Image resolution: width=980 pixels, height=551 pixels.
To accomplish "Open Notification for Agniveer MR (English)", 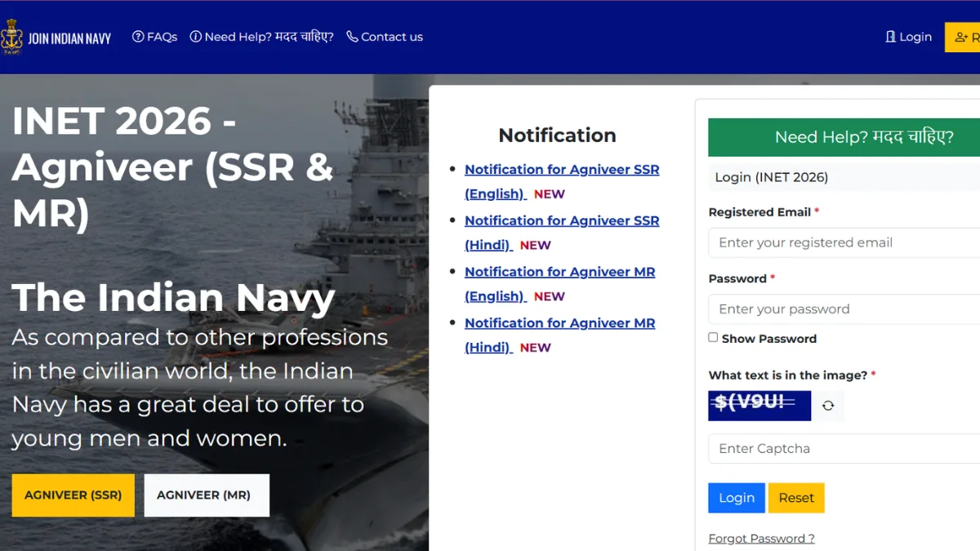I will tap(560, 284).
